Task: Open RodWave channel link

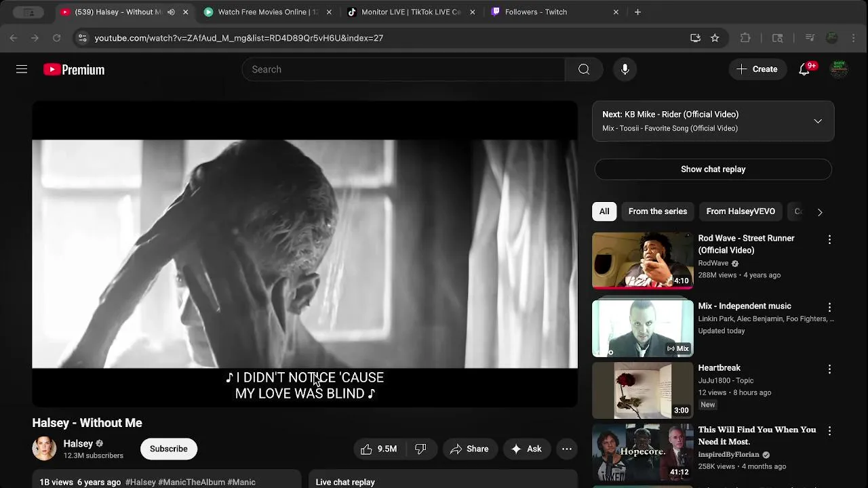Action: click(x=713, y=263)
